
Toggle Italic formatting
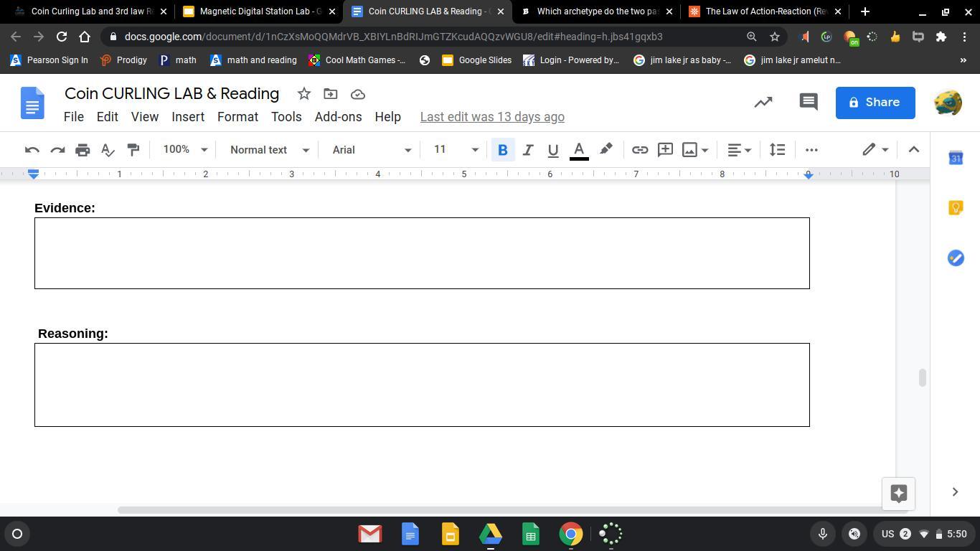(x=527, y=150)
